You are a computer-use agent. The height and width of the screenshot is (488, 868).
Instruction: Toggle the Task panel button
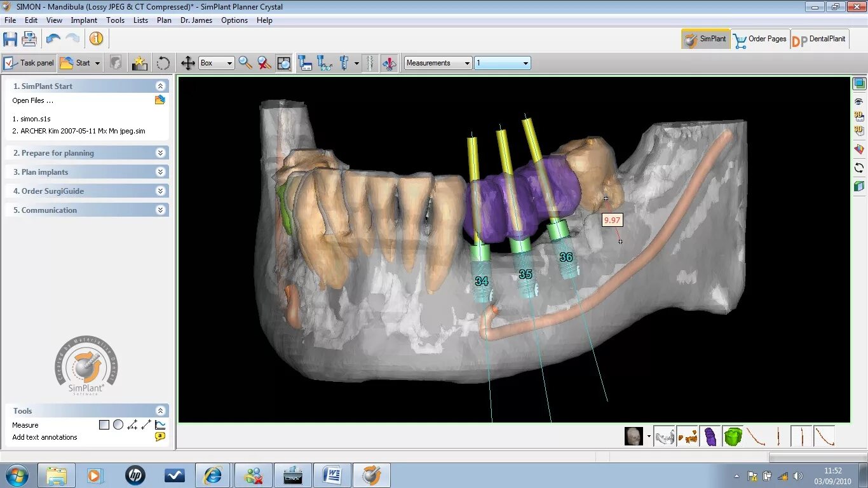29,63
